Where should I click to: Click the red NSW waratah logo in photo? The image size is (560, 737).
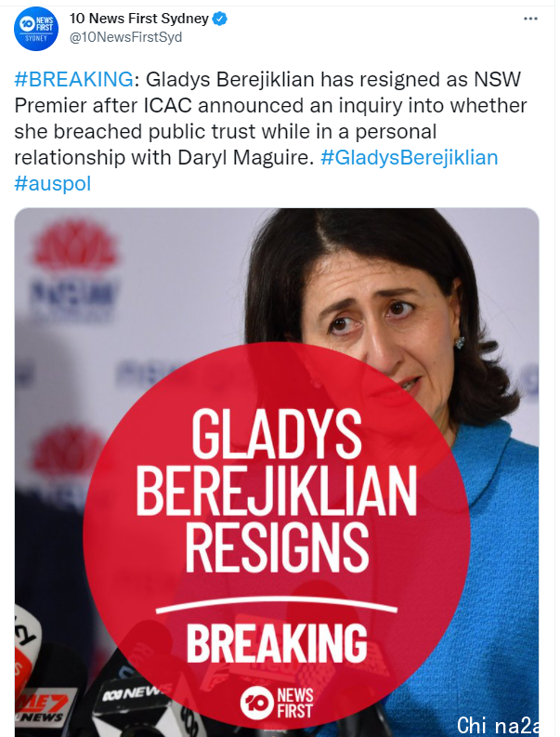(75, 245)
